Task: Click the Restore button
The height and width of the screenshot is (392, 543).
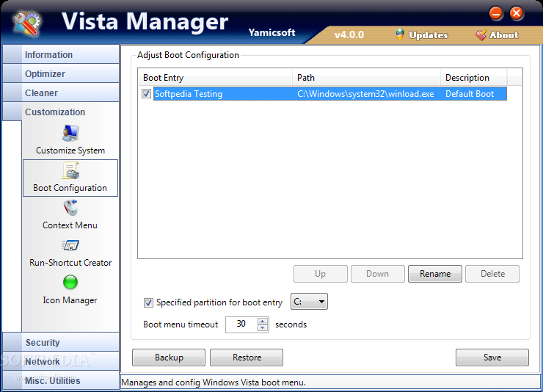Action: (x=247, y=357)
